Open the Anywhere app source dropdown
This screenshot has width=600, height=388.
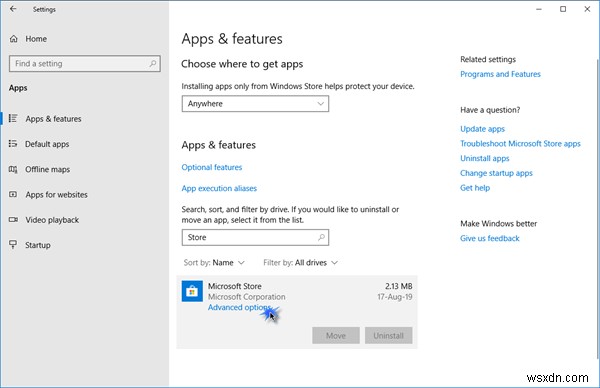(255, 104)
